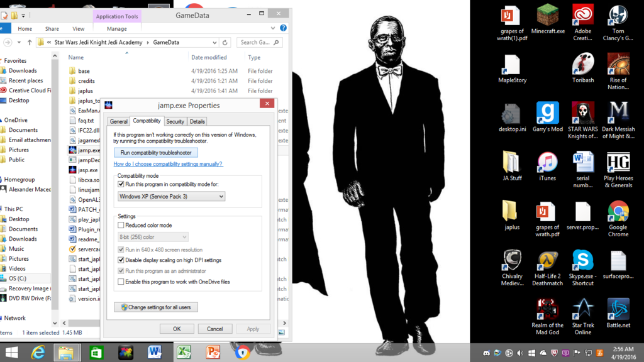Open Dark Messiah of Might & Magic icon

point(618,120)
